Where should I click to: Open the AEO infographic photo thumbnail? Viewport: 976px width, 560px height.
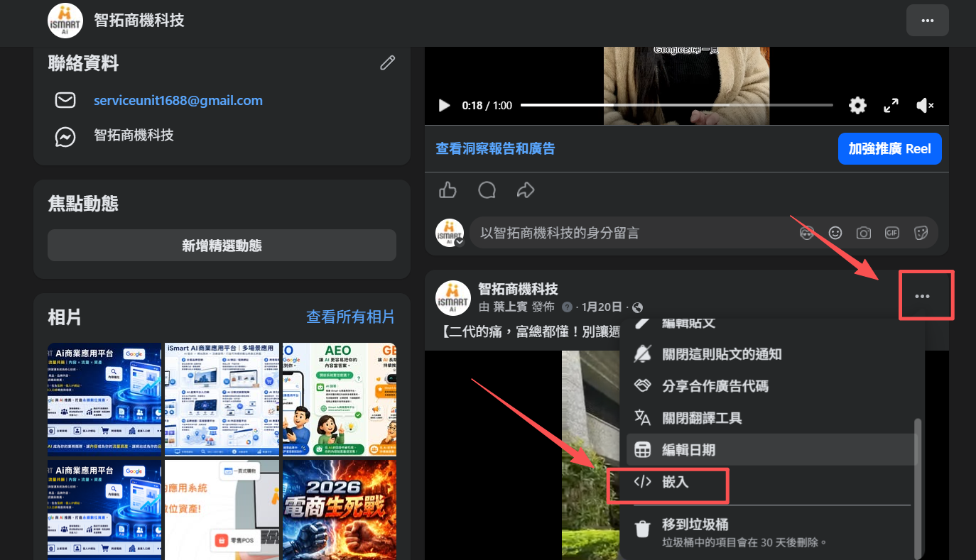point(340,400)
